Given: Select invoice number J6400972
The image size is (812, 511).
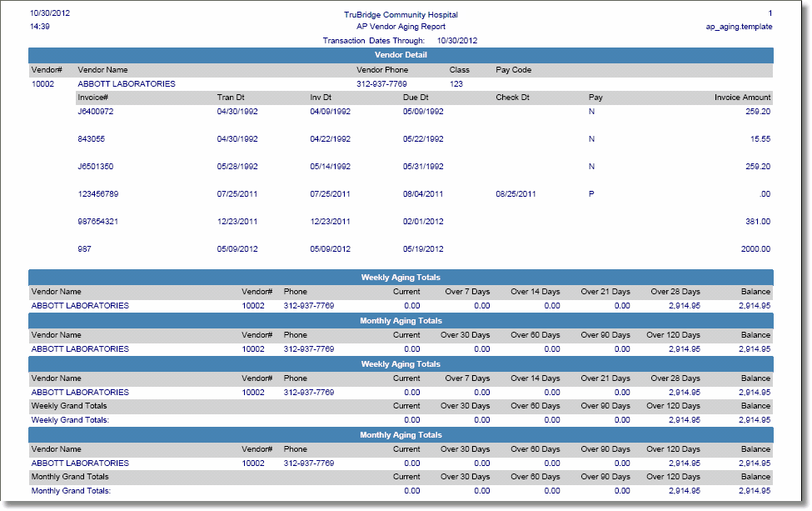Looking at the screenshot, I should [x=95, y=112].
